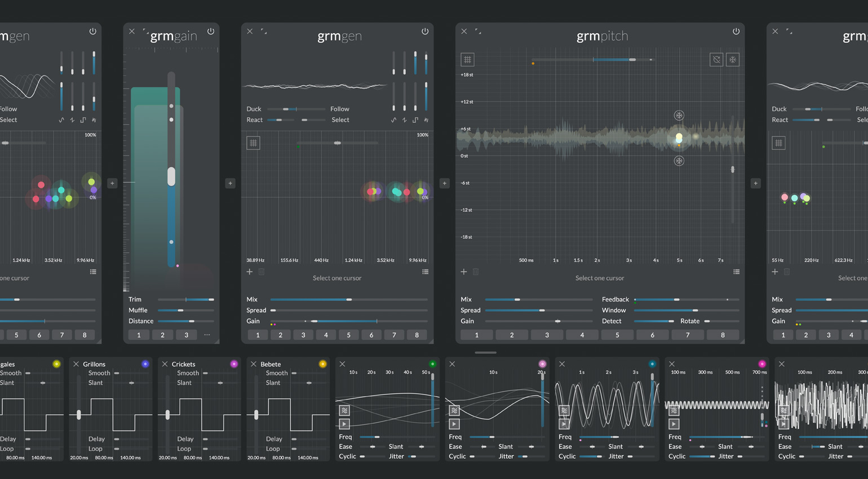Viewport: 868px width, 479px height.
Task: Toggle power of the leftmost grmgen plugin
Action: click(x=93, y=32)
